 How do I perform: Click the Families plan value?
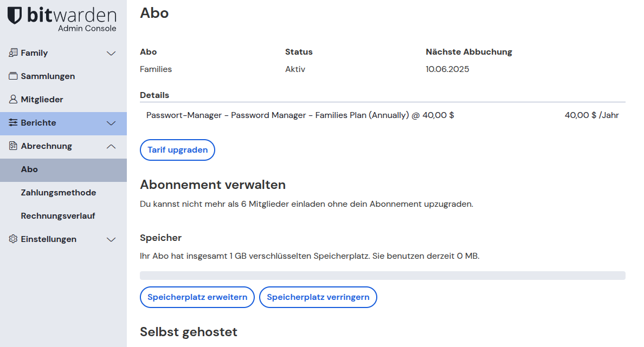click(156, 69)
